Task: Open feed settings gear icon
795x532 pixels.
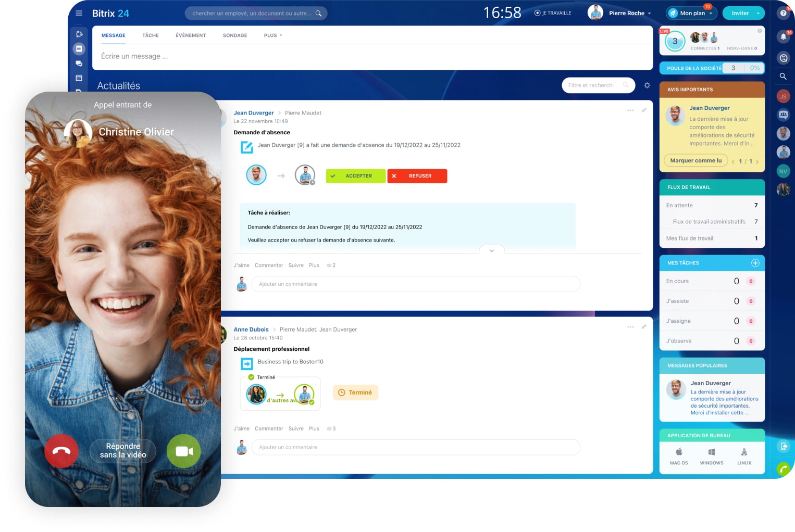Action: pyautogui.click(x=647, y=85)
